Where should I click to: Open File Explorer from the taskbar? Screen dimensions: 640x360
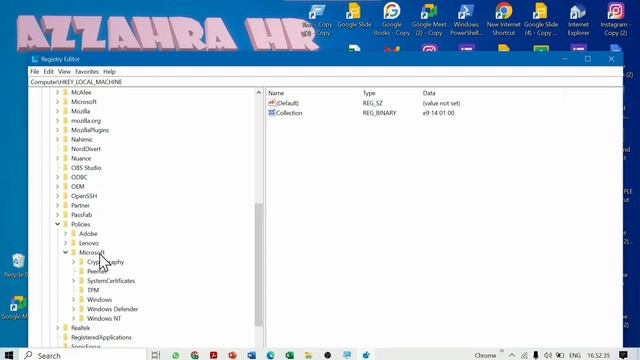tap(308, 356)
